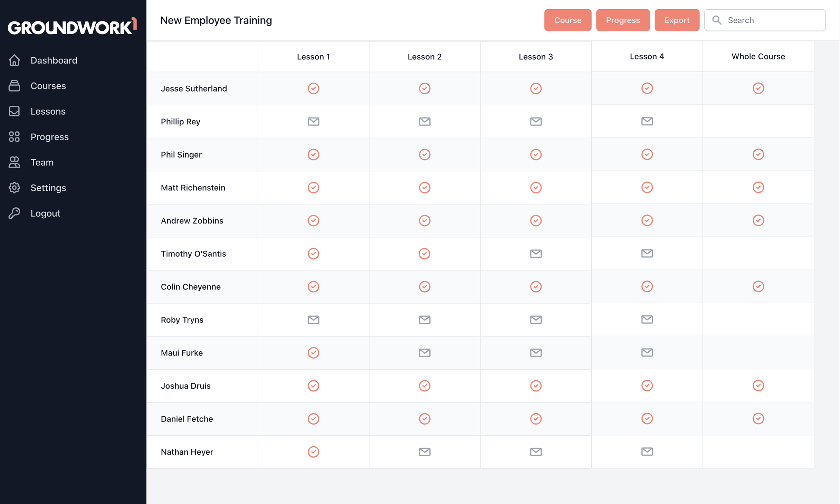Viewport: 840px width, 504px height.
Task: Click Phillip Rey's Lesson 1 envelope icon
Action: pyautogui.click(x=313, y=122)
